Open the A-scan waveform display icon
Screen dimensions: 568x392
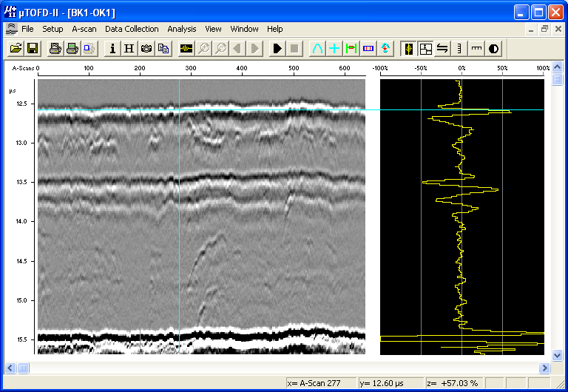186,49
